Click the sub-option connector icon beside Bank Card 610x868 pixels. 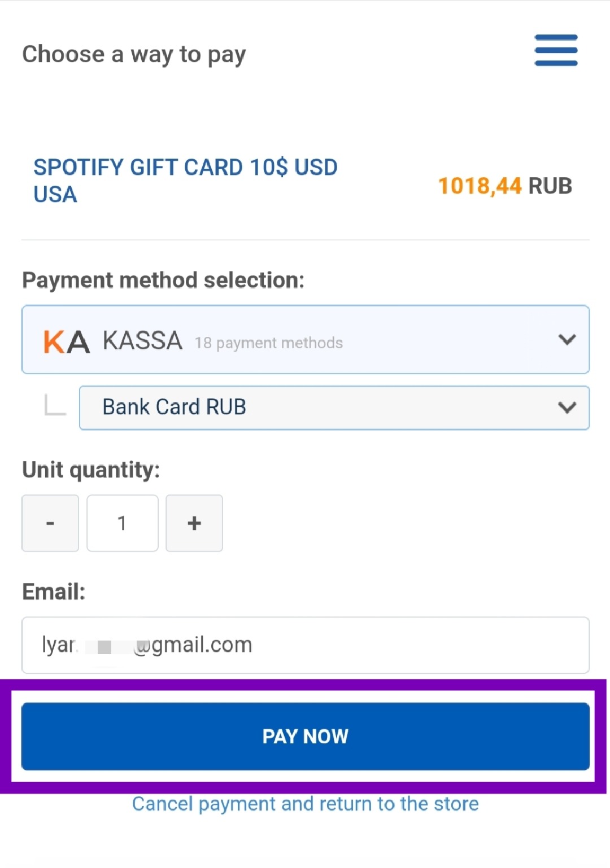(x=55, y=405)
